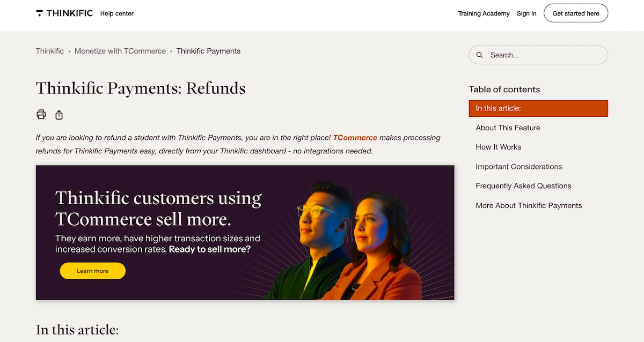Click the magnifying glass search icon
This screenshot has width=644, height=342.
click(x=480, y=55)
